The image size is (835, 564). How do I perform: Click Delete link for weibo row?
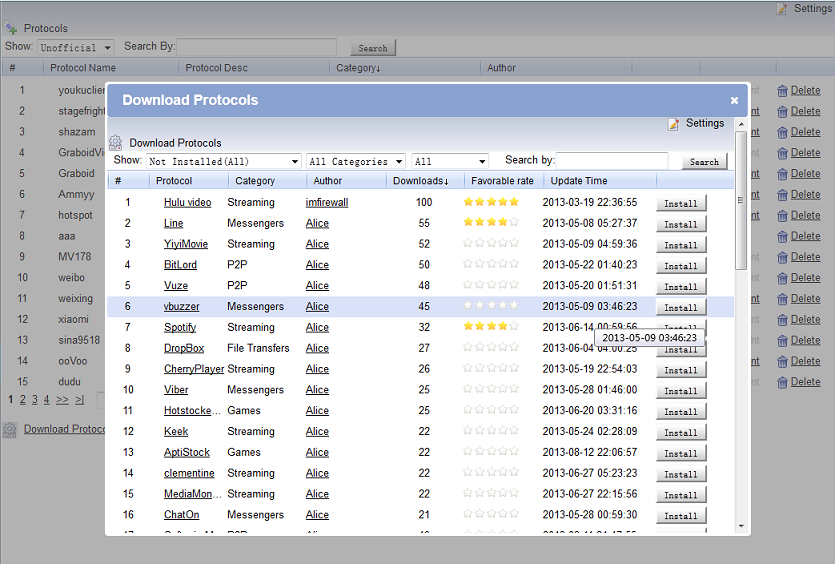click(x=805, y=277)
